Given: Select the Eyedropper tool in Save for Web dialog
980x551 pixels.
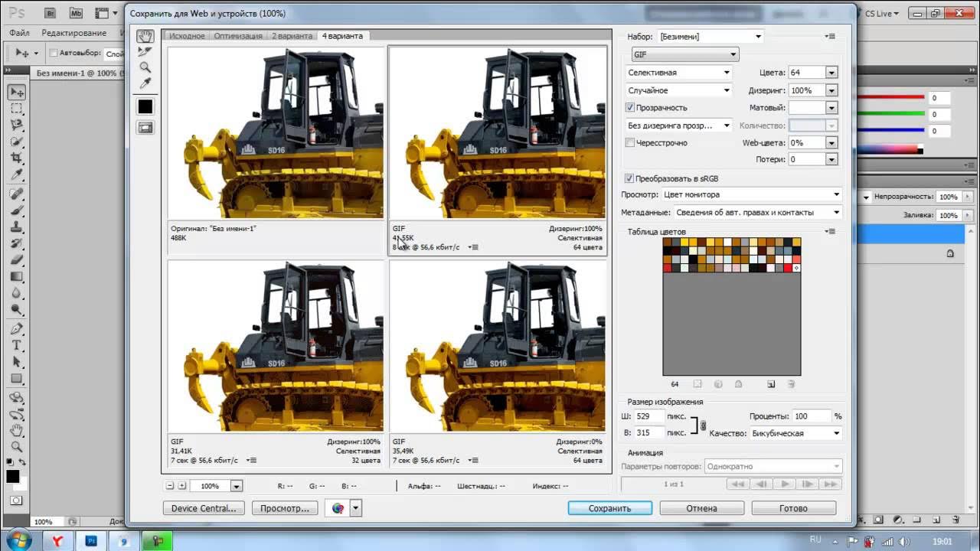Looking at the screenshot, I should click(x=145, y=83).
